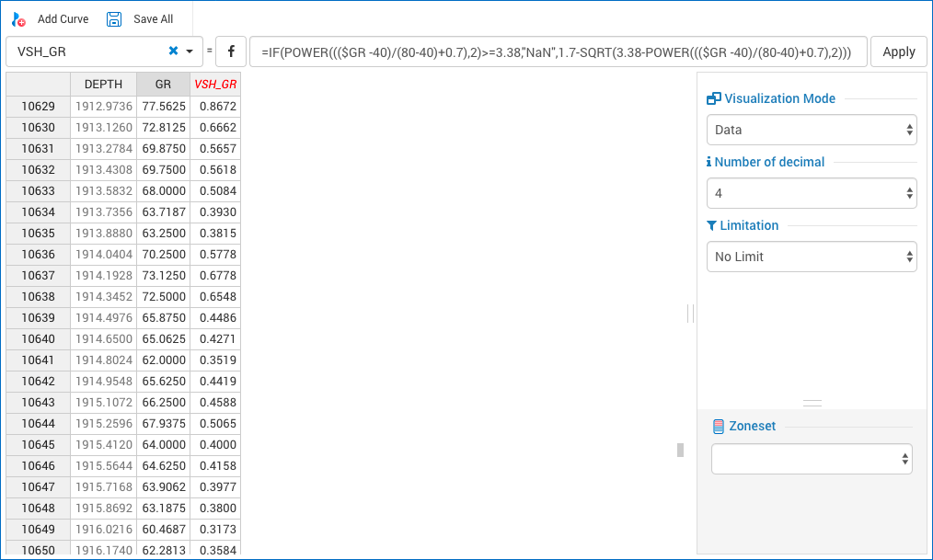Click inside the formula input field
933x560 pixels.
point(558,51)
